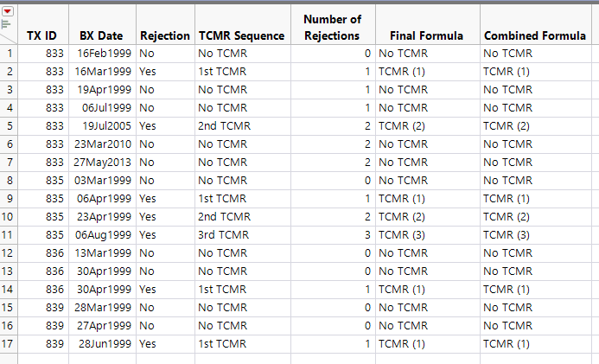599x364 pixels.
Task: Select the TCMR Sequence column header
Action: click(x=241, y=35)
